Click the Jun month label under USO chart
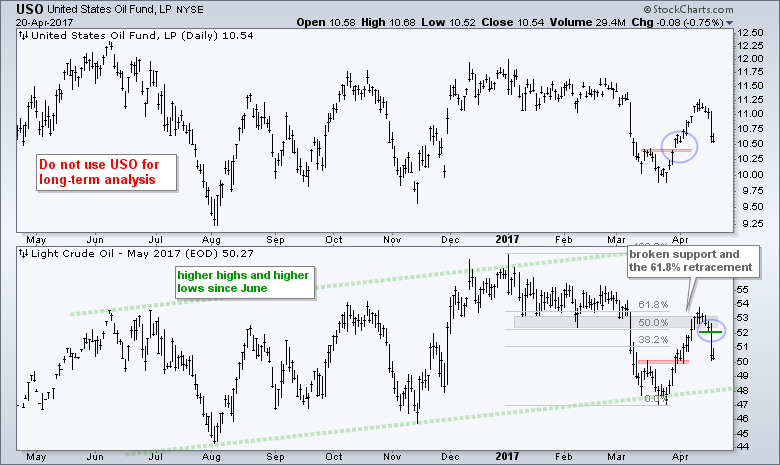Image resolution: width=780 pixels, height=465 pixels. tap(95, 240)
